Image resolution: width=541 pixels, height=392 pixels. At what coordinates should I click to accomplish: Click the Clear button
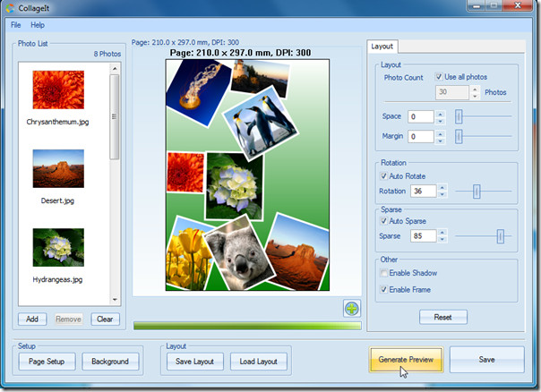(105, 319)
